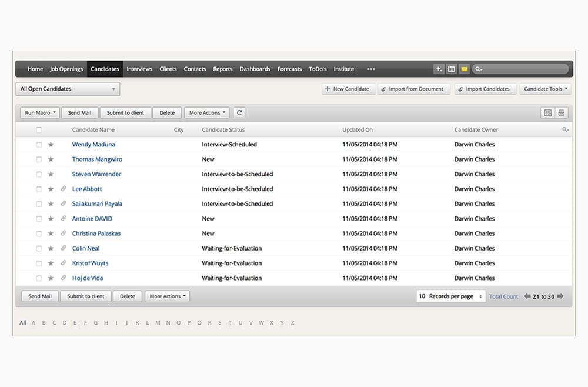This screenshot has height=387, width=588.
Task: Go to Dashboards tab
Action: (255, 69)
